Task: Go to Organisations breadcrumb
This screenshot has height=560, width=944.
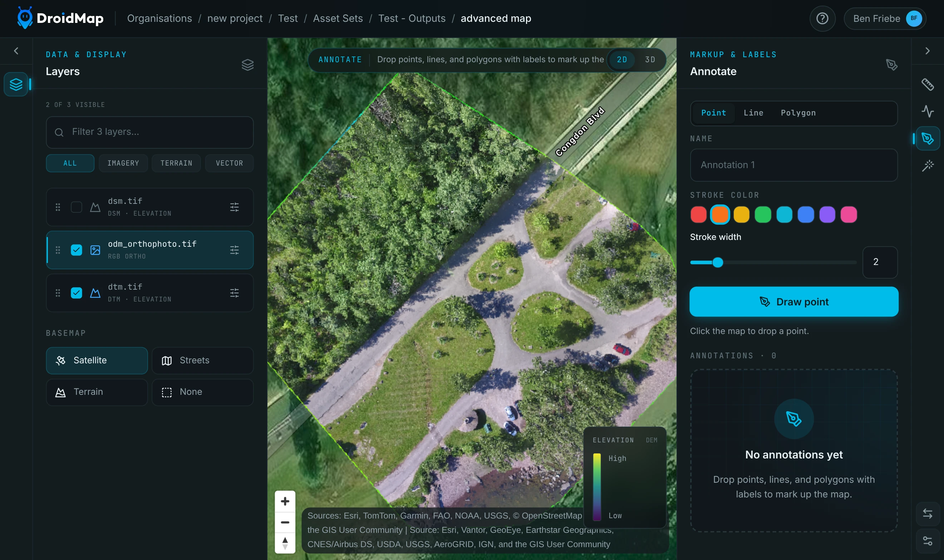Action: pyautogui.click(x=159, y=19)
